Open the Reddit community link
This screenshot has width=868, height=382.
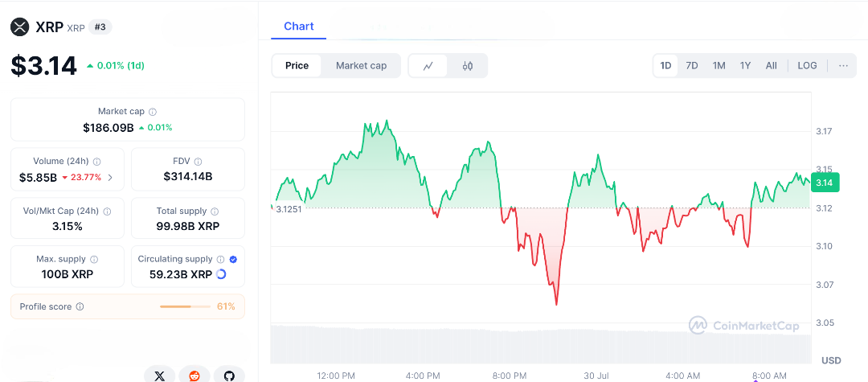(194, 376)
